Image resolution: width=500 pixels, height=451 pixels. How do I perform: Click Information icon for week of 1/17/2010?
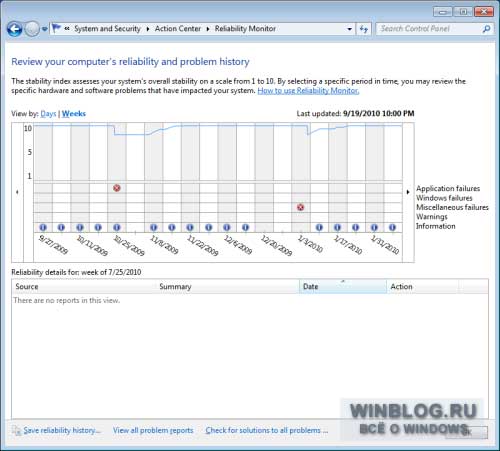[x=337, y=227]
